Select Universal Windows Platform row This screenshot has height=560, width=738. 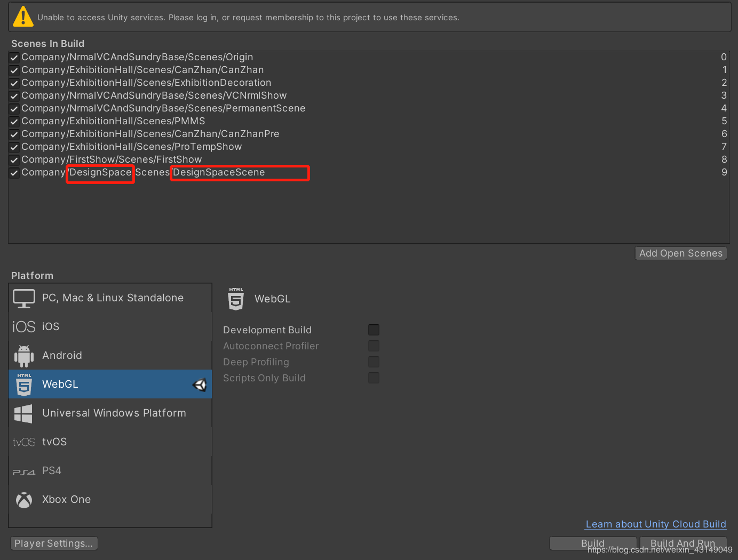110,413
